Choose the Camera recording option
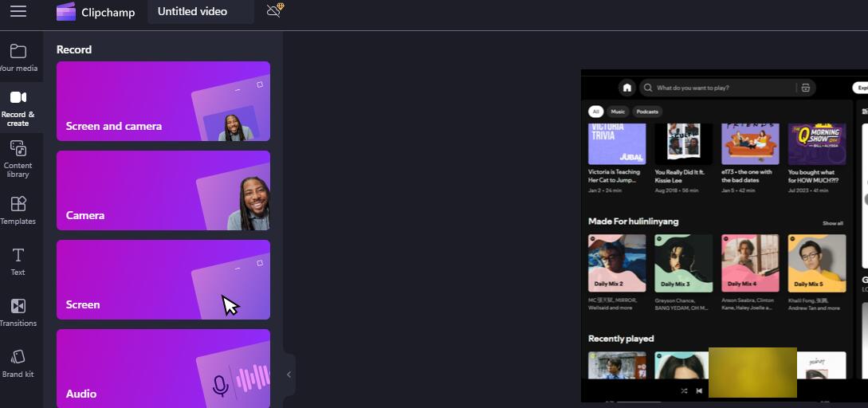The image size is (868, 408). (x=163, y=190)
